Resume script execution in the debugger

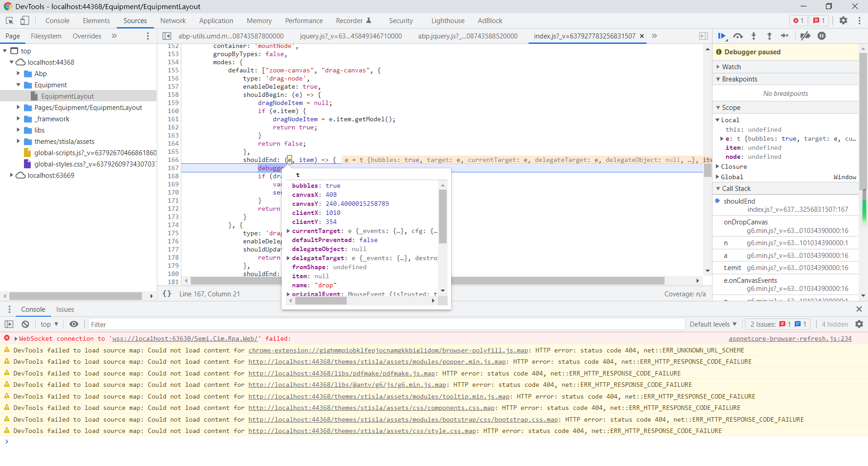tap(722, 36)
